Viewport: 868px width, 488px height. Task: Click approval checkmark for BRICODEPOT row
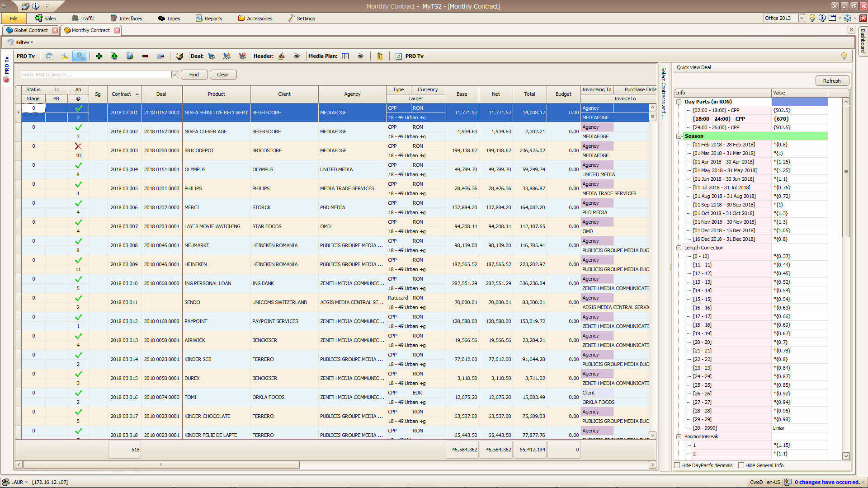(78, 146)
